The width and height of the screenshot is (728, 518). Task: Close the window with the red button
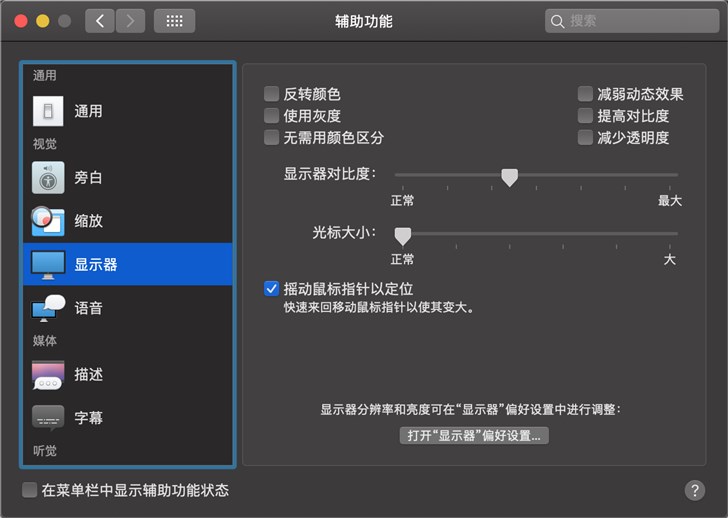tap(21, 21)
